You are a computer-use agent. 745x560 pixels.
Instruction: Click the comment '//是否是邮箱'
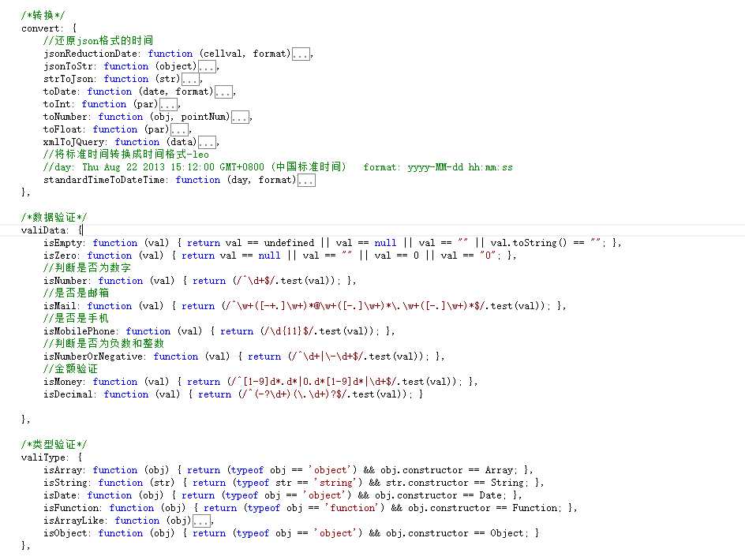[x=76, y=293]
